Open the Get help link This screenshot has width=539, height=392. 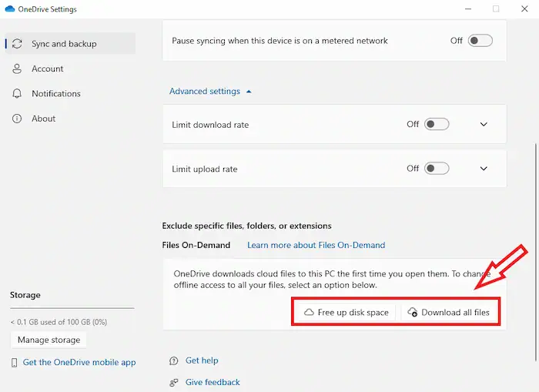(202, 360)
